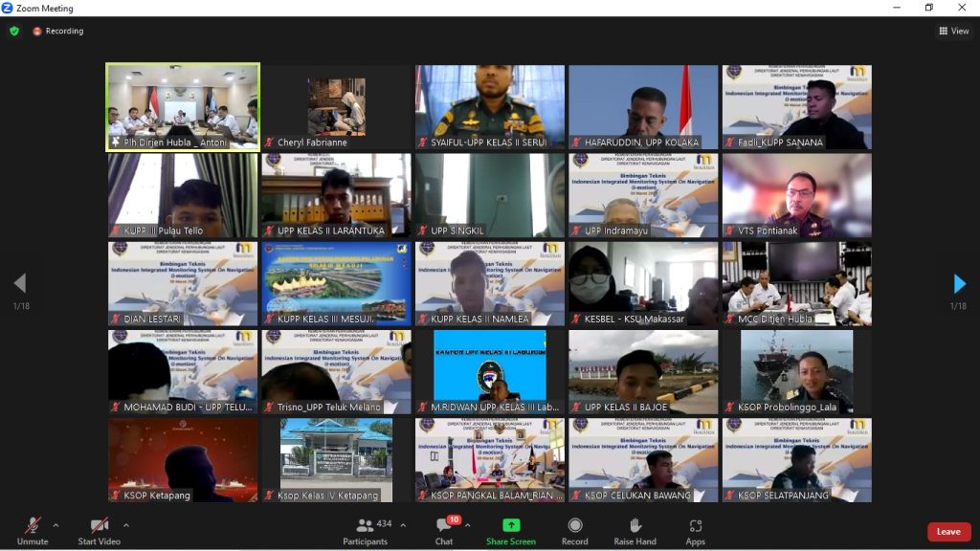The image size is (980, 551).
Task: Open the Chat panel
Action: coord(444,531)
